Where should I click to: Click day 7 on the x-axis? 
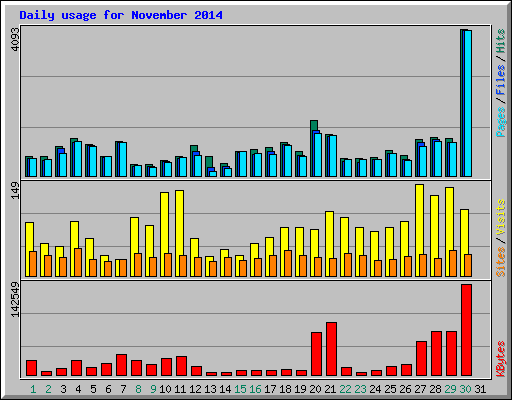point(123,389)
